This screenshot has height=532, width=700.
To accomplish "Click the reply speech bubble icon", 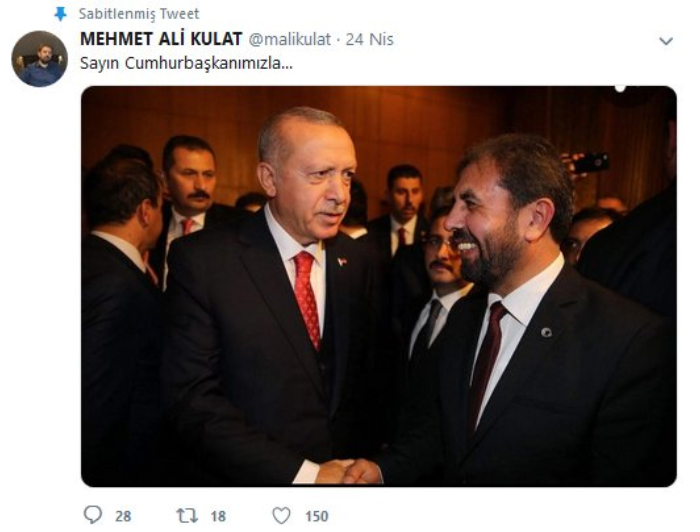I will pos(93,515).
